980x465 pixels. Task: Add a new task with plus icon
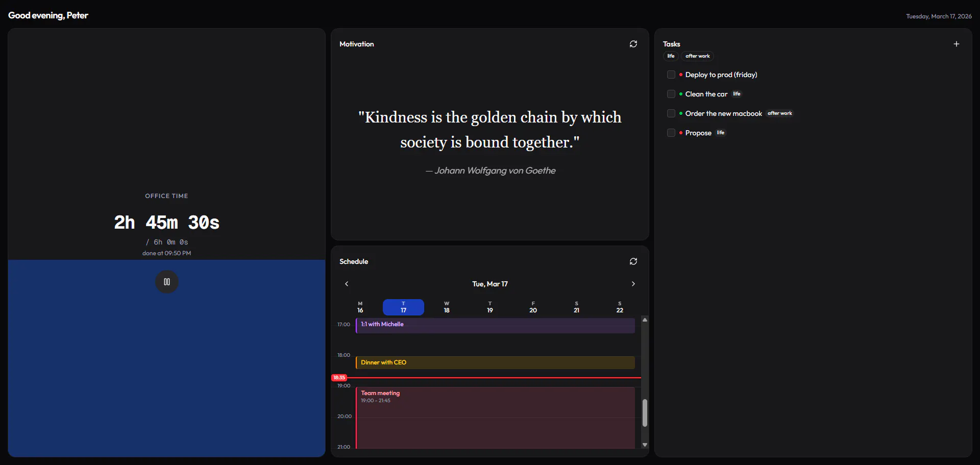pyautogui.click(x=957, y=44)
